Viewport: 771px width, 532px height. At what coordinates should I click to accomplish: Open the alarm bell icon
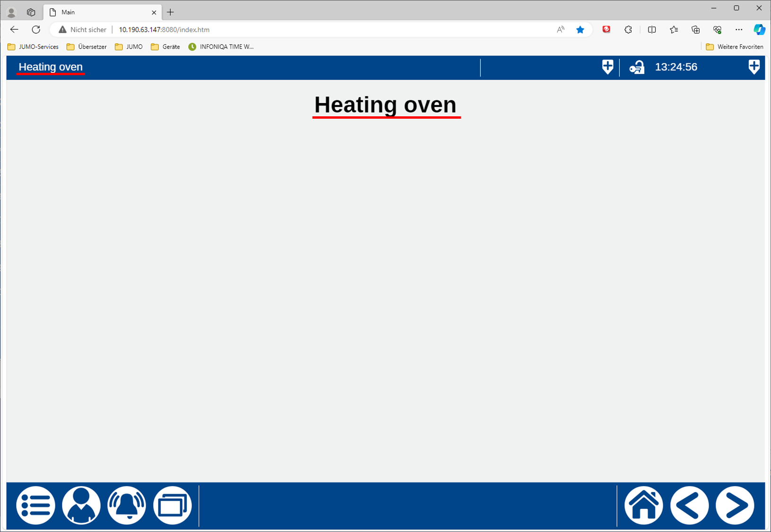click(x=126, y=505)
